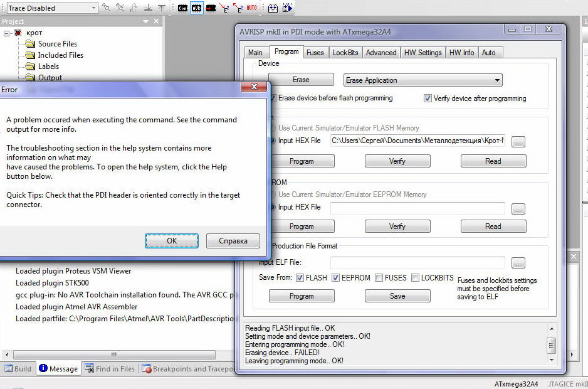Enable LOCKBITS in Save From options
This screenshot has width=588, height=389.
[x=415, y=278]
